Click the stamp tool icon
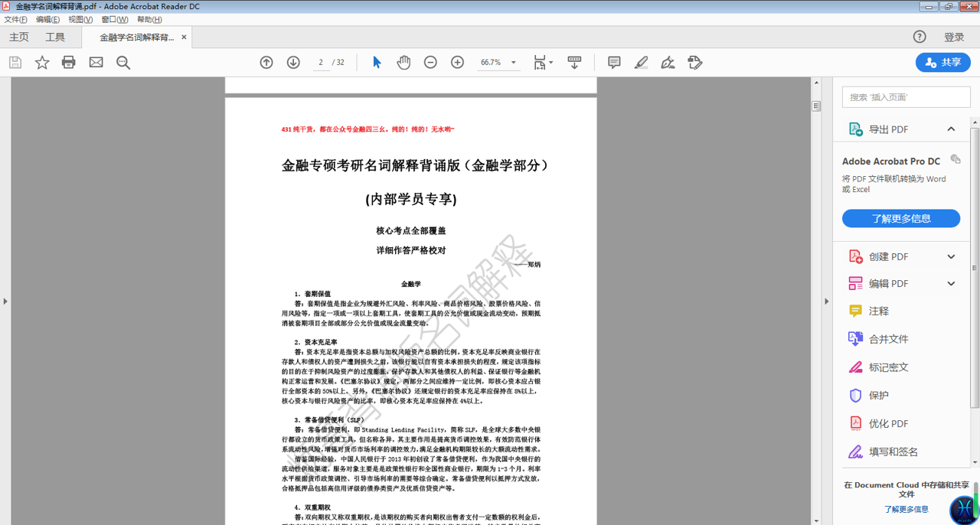Image resolution: width=980 pixels, height=525 pixels. pos(695,62)
